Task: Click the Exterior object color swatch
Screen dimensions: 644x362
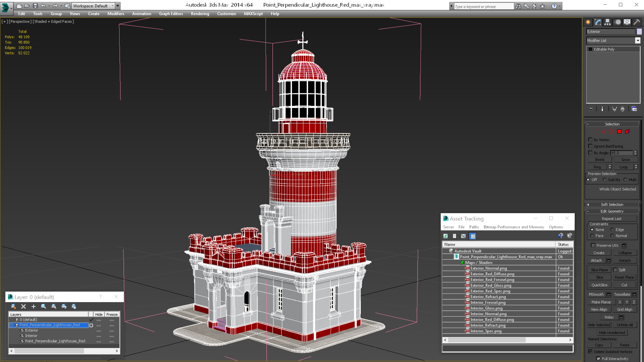Action: [639, 32]
